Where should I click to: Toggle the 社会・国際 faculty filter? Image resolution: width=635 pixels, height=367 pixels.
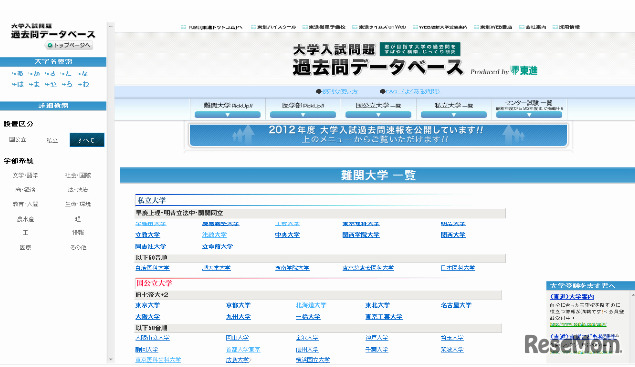[x=78, y=175]
